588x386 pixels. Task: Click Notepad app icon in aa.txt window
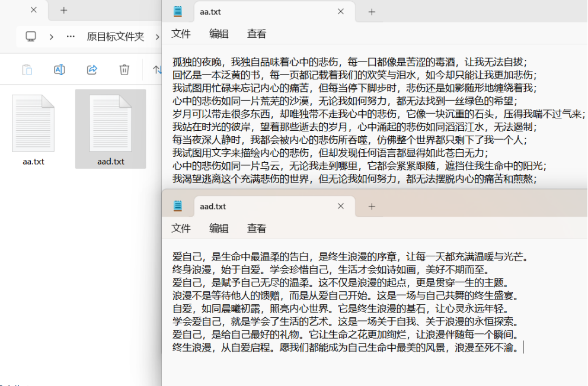click(x=178, y=12)
